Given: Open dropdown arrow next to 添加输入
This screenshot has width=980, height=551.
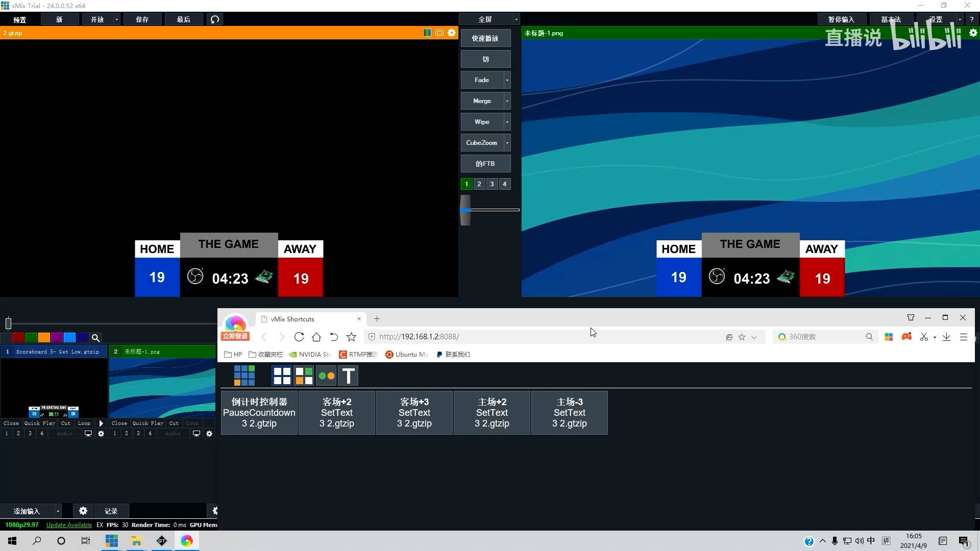Looking at the screenshot, I should click(58, 511).
